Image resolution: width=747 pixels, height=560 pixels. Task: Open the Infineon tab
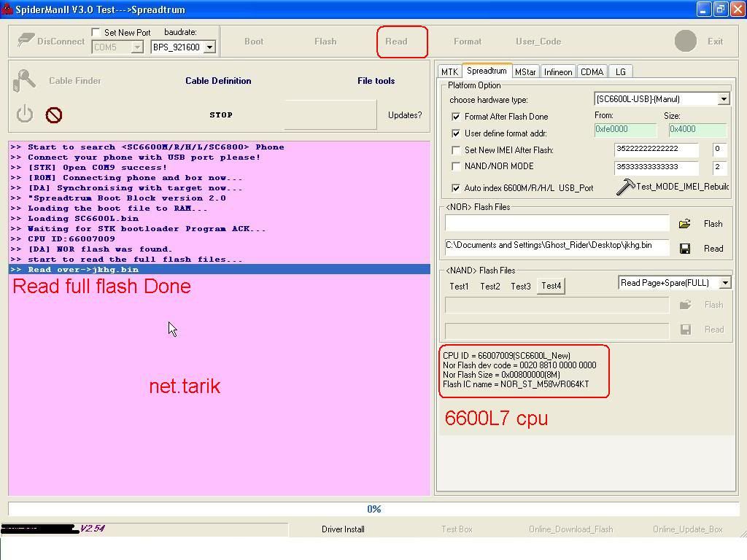[558, 72]
